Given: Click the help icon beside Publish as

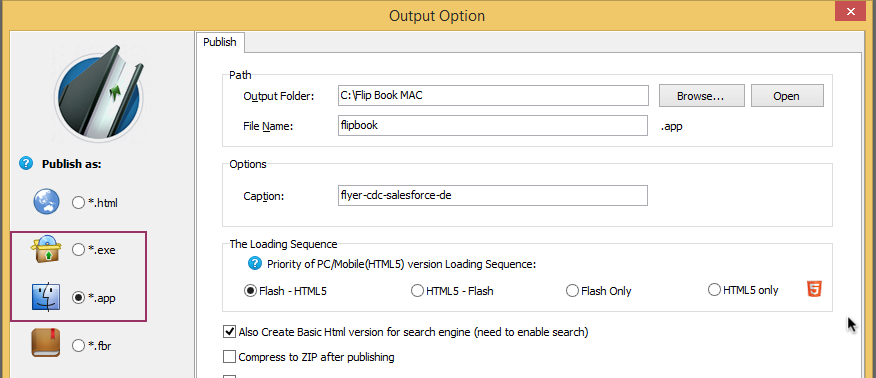Looking at the screenshot, I should [x=26, y=164].
